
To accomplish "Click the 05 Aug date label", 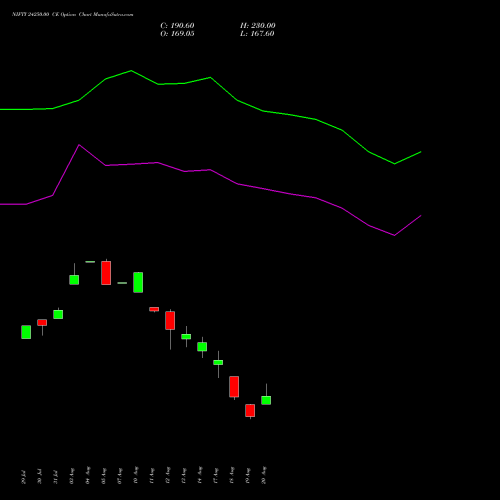I will pos(103,475).
